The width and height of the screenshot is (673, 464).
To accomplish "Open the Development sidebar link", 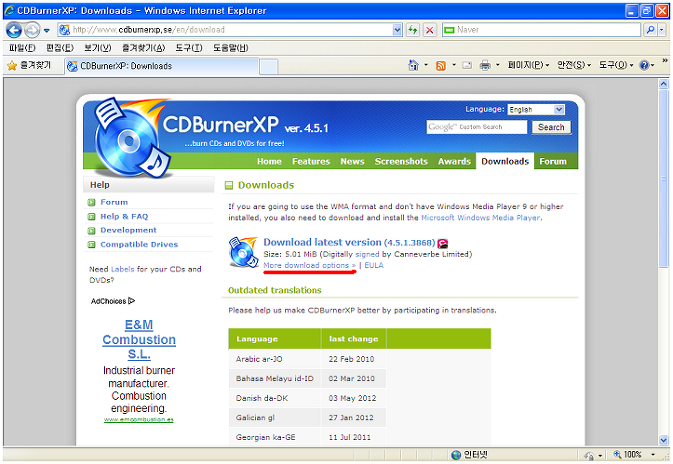I will (128, 230).
